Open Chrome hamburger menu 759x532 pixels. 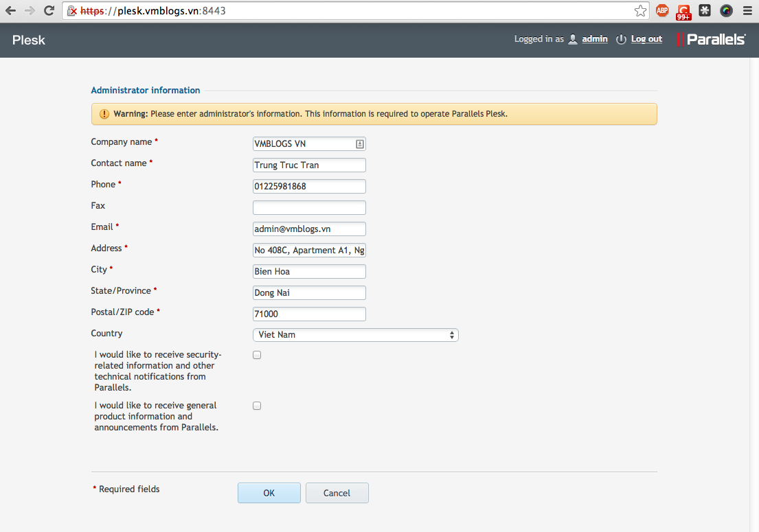point(747,11)
